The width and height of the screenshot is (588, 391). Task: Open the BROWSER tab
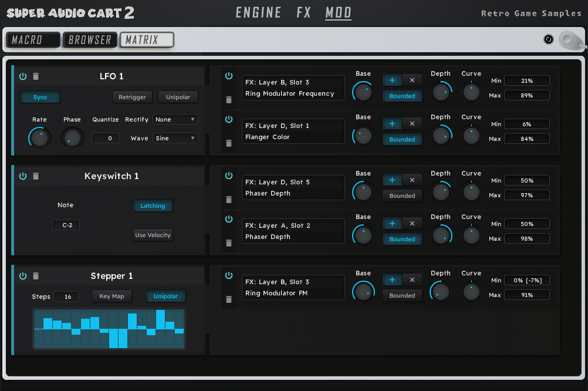pyautogui.click(x=90, y=40)
